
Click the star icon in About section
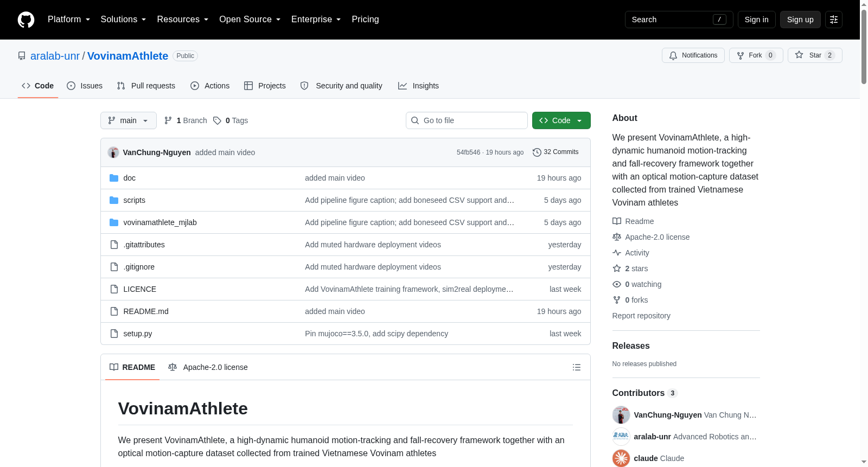click(617, 268)
